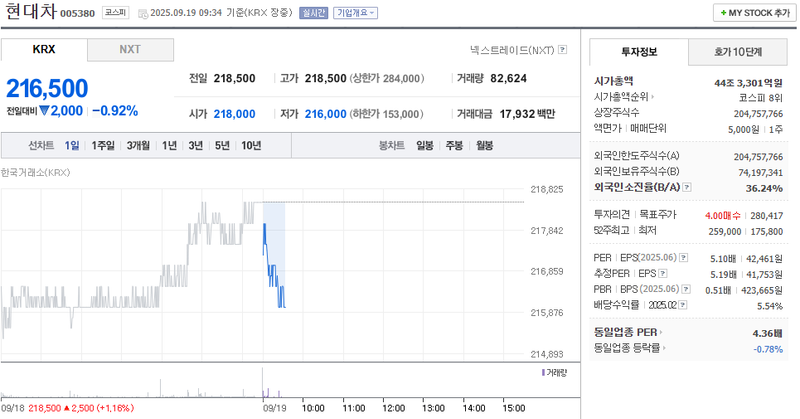The width and height of the screenshot is (800, 419).
Task: Click the 목표주가 280,417 value
Action: (x=766, y=216)
